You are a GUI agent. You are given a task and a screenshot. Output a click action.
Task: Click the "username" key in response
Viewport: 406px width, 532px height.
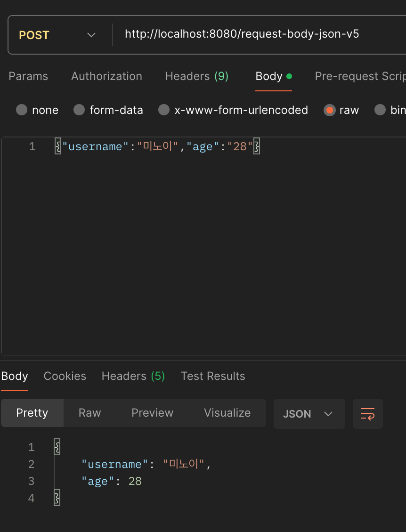115,464
